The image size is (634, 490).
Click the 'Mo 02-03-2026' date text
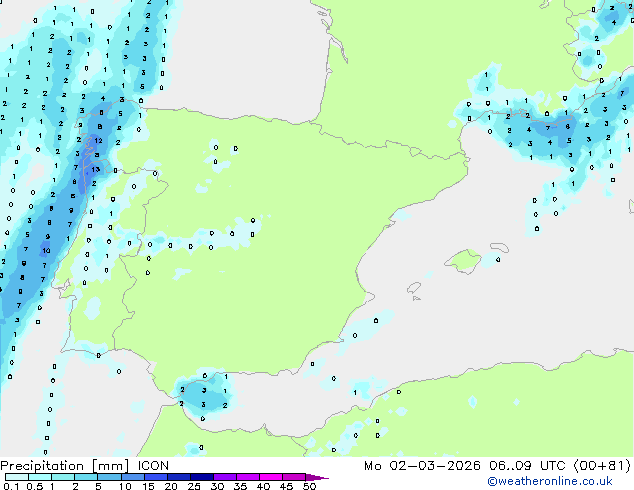click(x=422, y=466)
